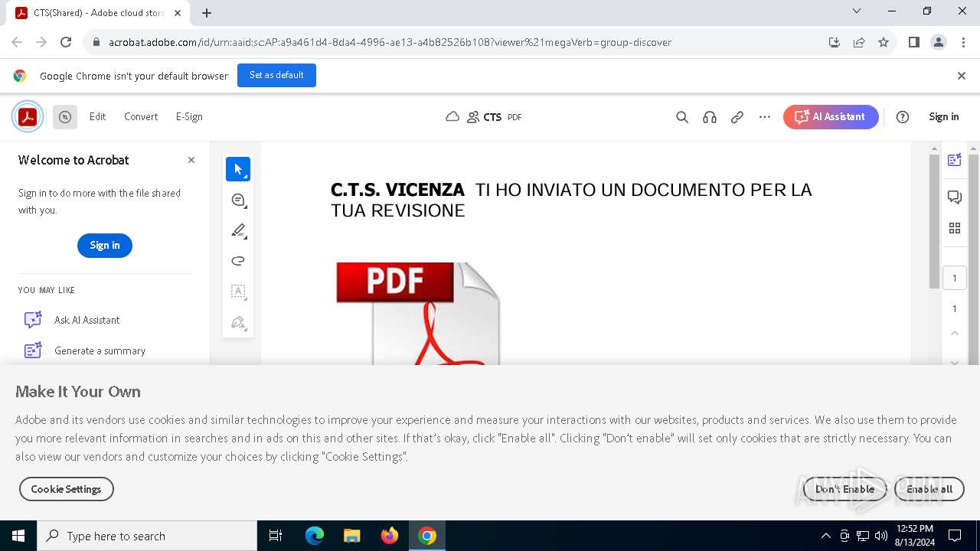Image resolution: width=980 pixels, height=551 pixels.
Task: Open the Edit menu
Action: tap(97, 117)
